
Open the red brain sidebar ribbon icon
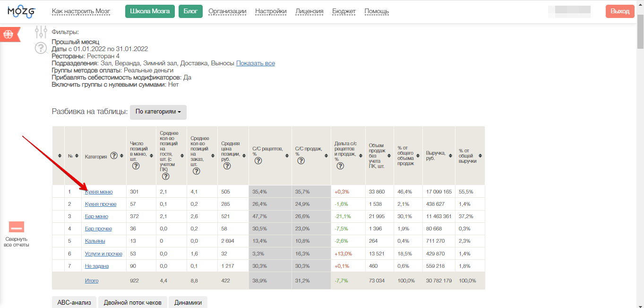[10, 35]
